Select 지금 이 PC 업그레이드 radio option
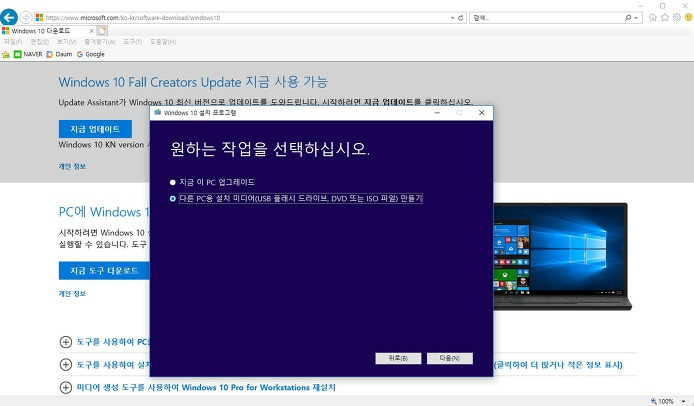 [173, 182]
